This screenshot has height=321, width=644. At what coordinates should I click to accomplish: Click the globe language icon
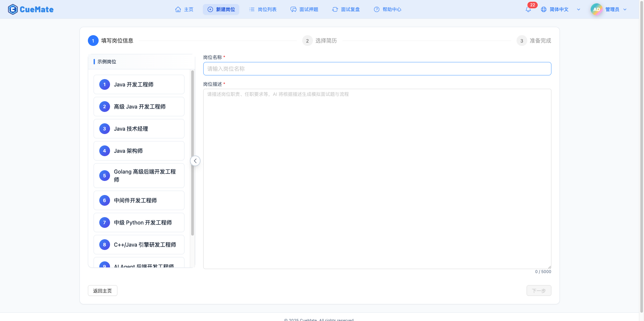point(543,9)
